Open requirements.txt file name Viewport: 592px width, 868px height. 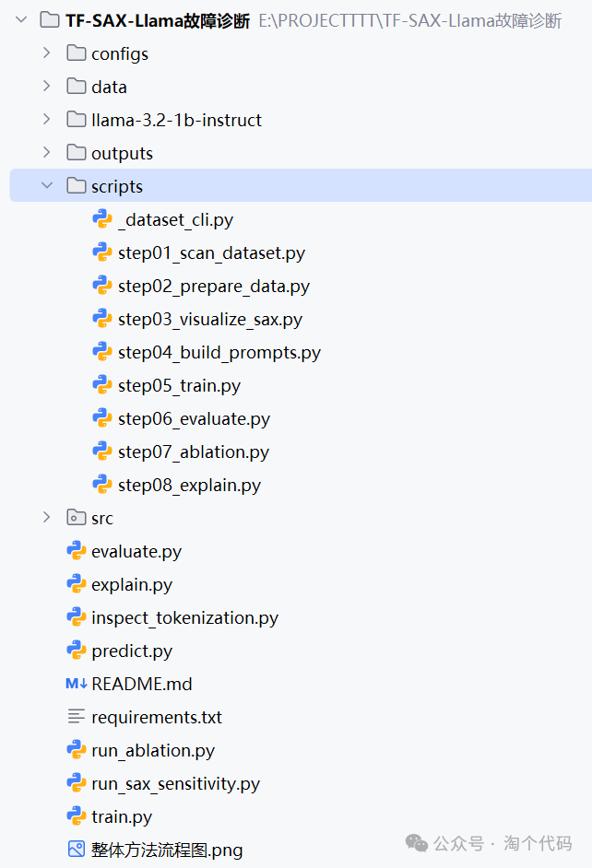coord(157,718)
